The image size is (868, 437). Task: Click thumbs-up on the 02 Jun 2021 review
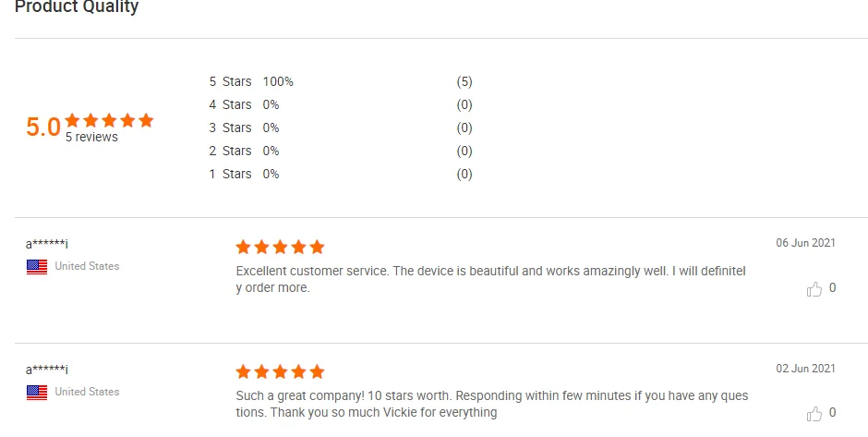(814, 414)
